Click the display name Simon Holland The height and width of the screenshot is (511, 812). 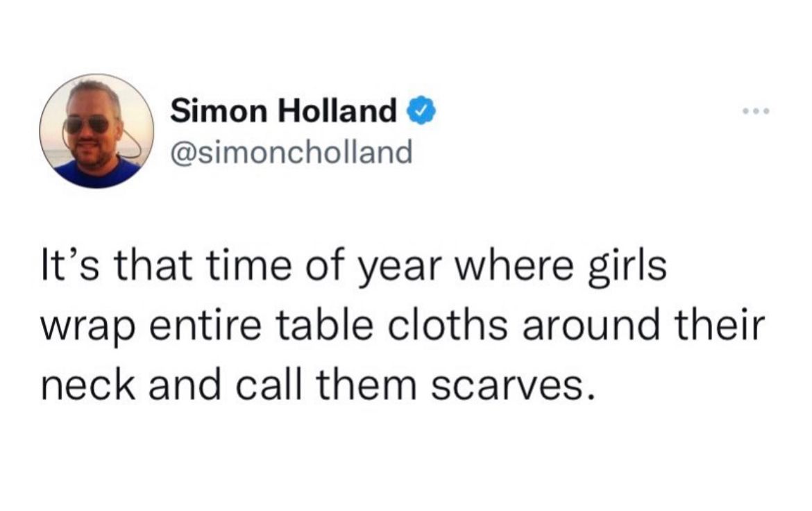[x=283, y=110]
